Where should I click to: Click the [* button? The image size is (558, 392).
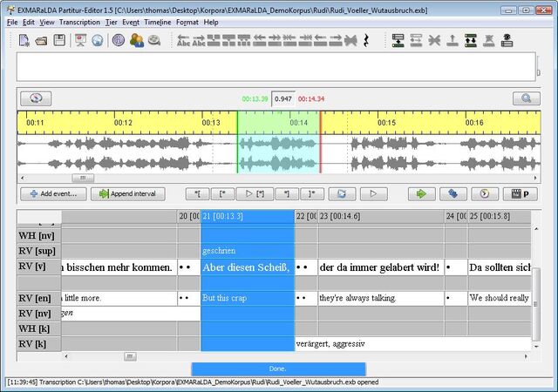pos(223,194)
